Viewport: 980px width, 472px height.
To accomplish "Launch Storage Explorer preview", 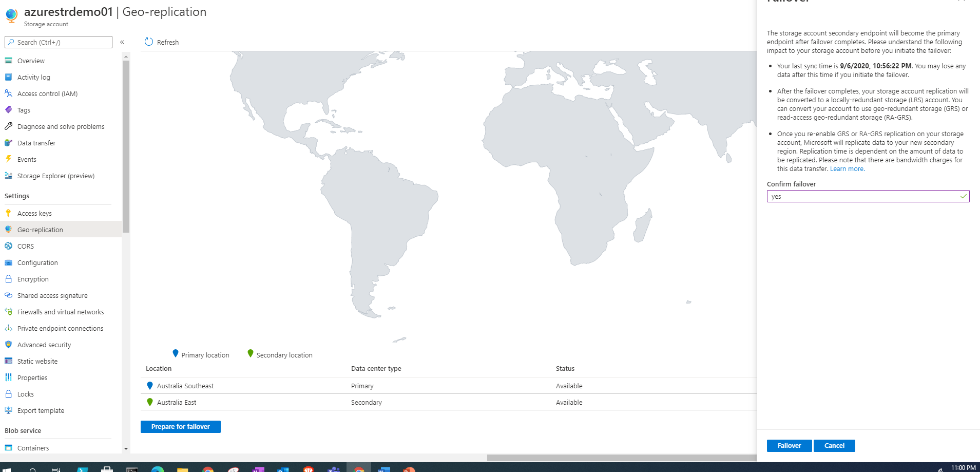I will (x=56, y=176).
